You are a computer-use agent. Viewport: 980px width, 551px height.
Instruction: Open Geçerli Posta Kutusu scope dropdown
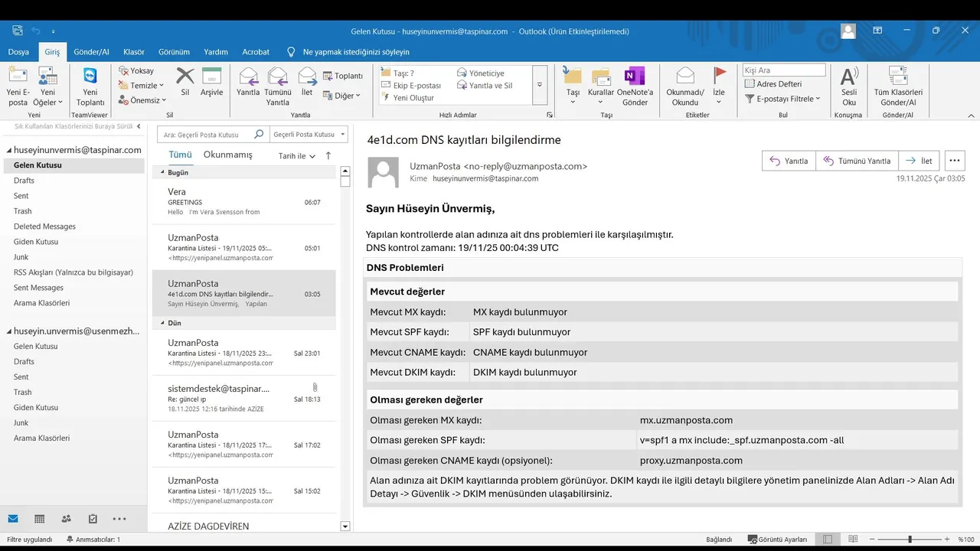(x=309, y=135)
